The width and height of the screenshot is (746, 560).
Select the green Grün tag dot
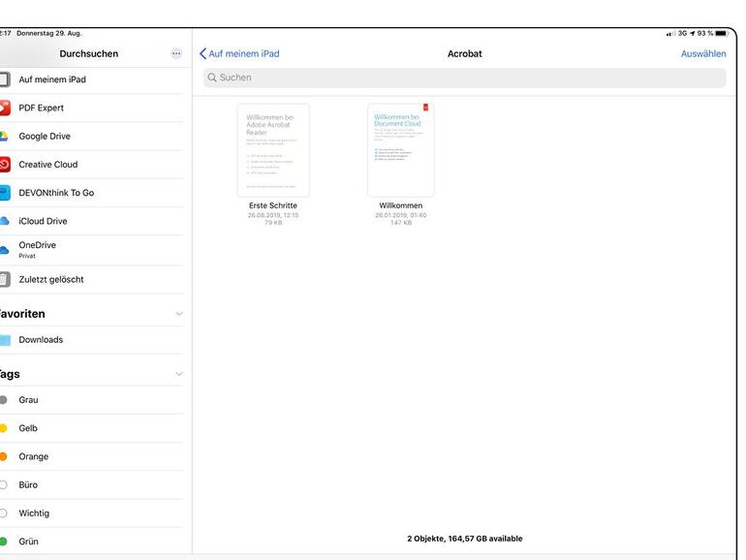(x=3, y=542)
